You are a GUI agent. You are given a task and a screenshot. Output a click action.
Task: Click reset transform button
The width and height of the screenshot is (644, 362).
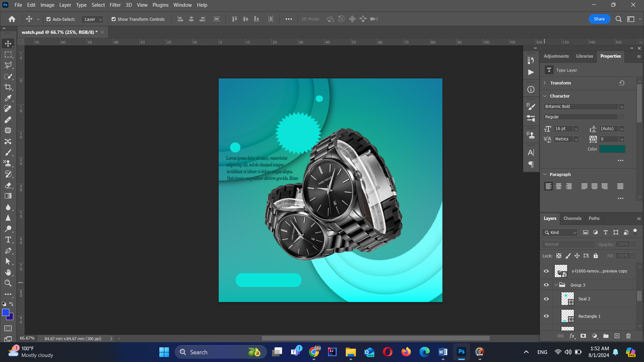pyautogui.click(x=622, y=83)
